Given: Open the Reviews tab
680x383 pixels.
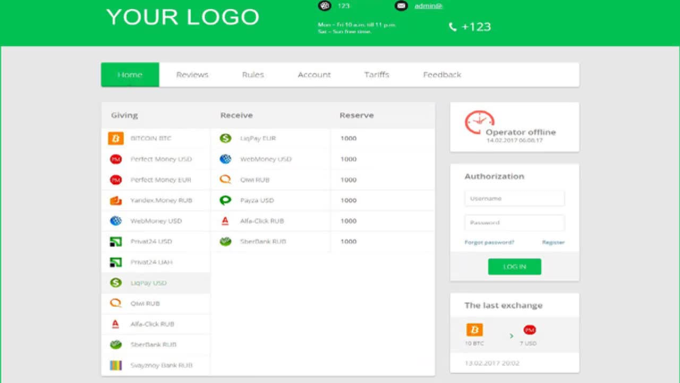Looking at the screenshot, I should pos(192,75).
